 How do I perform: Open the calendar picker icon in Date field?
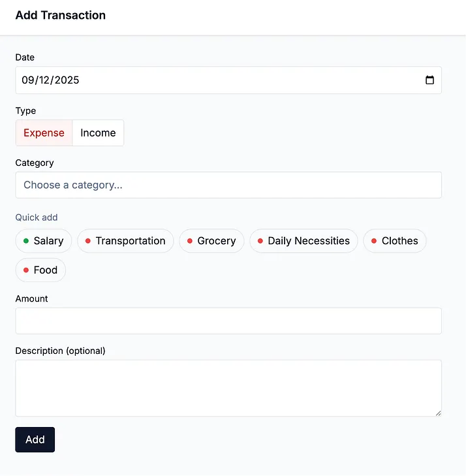click(x=429, y=80)
